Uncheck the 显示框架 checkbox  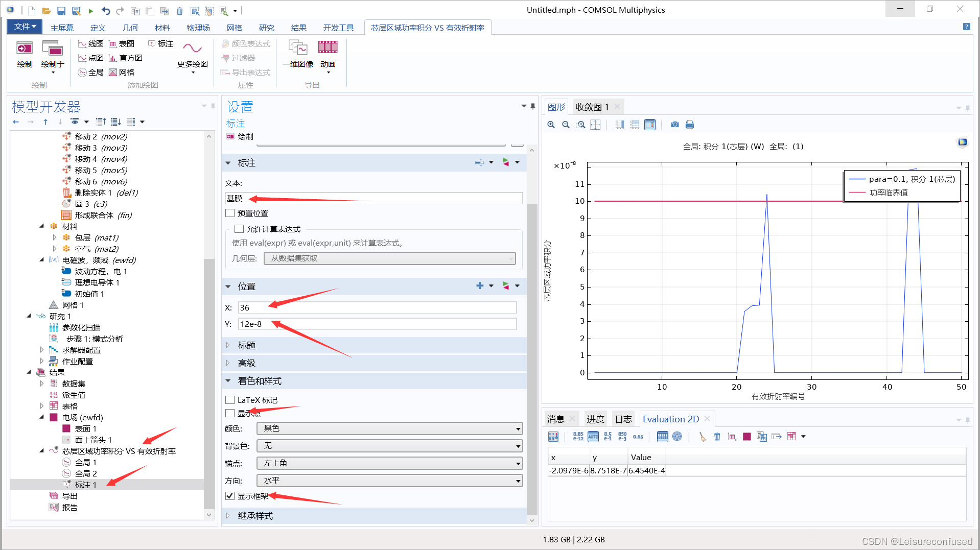tap(230, 496)
